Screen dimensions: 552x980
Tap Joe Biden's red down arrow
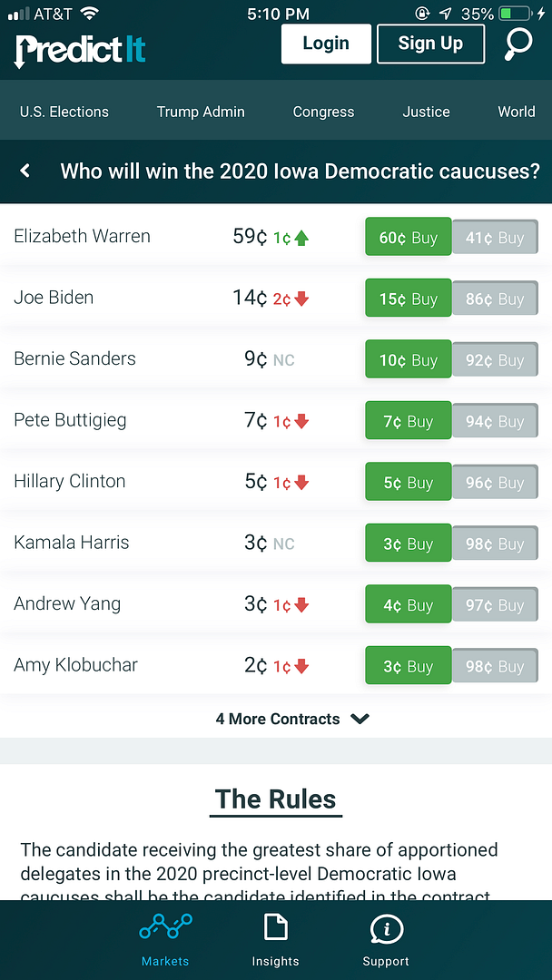click(301, 299)
